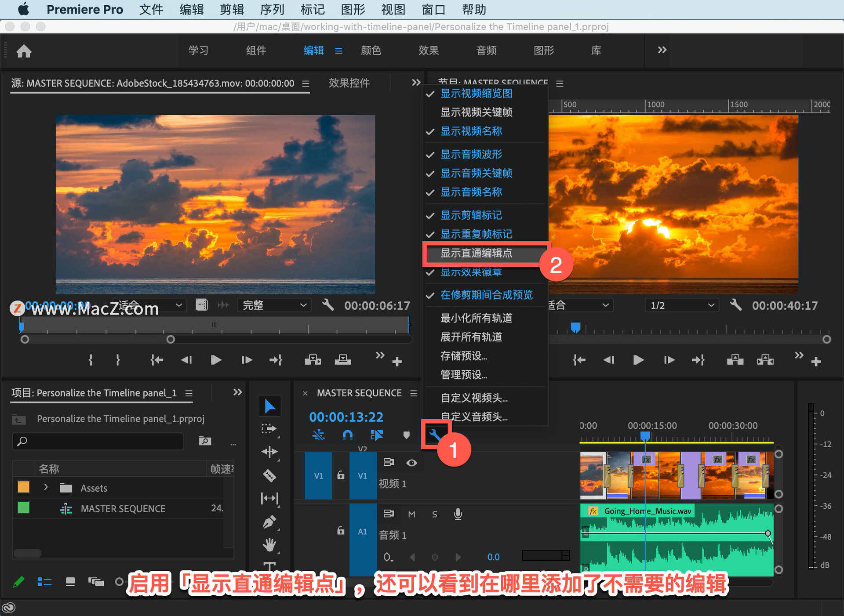Select the Selection arrow tool
Image resolution: width=844 pixels, height=616 pixels.
coord(269,406)
